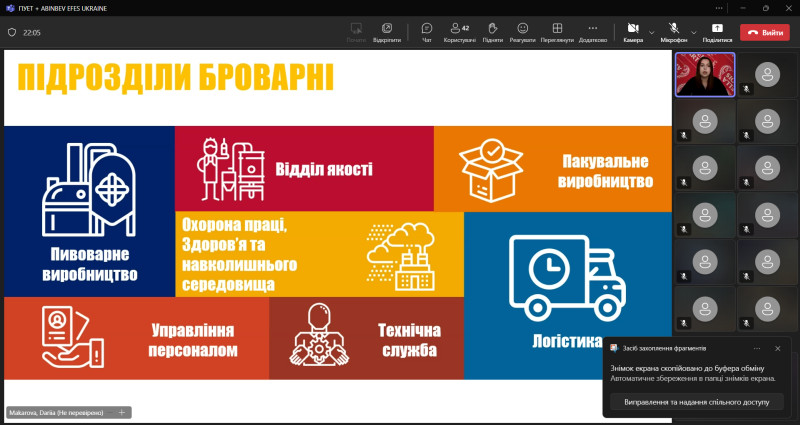Click the Переглянути view layout icon
Screen dimensions: 800x425
pyautogui.click(x=557, y=31)
